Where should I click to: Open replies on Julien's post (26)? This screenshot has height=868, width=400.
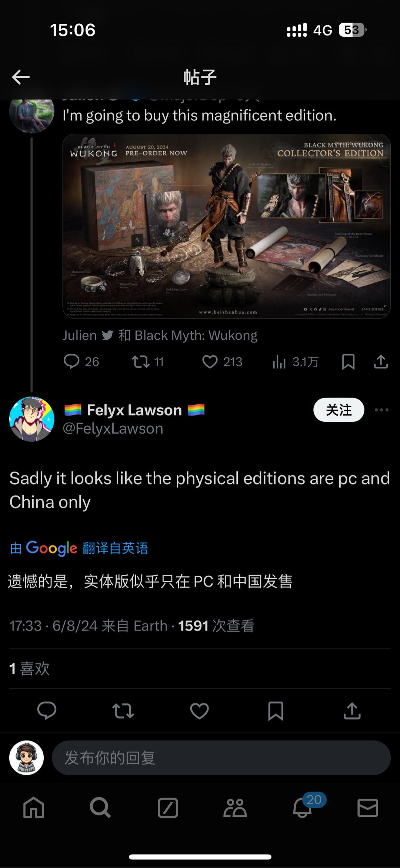pyautogui.click(x=81, y=362)
